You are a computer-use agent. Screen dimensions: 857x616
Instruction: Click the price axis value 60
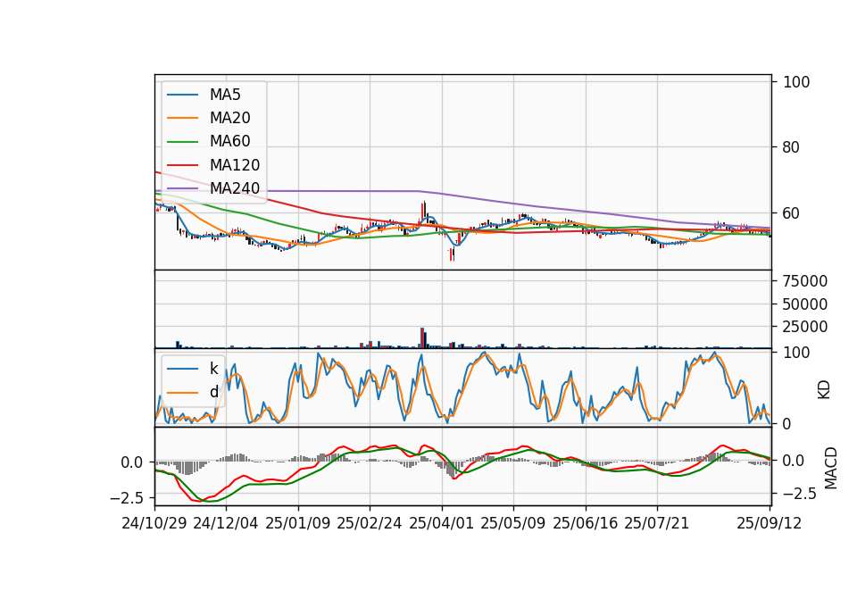pos(792,213)
